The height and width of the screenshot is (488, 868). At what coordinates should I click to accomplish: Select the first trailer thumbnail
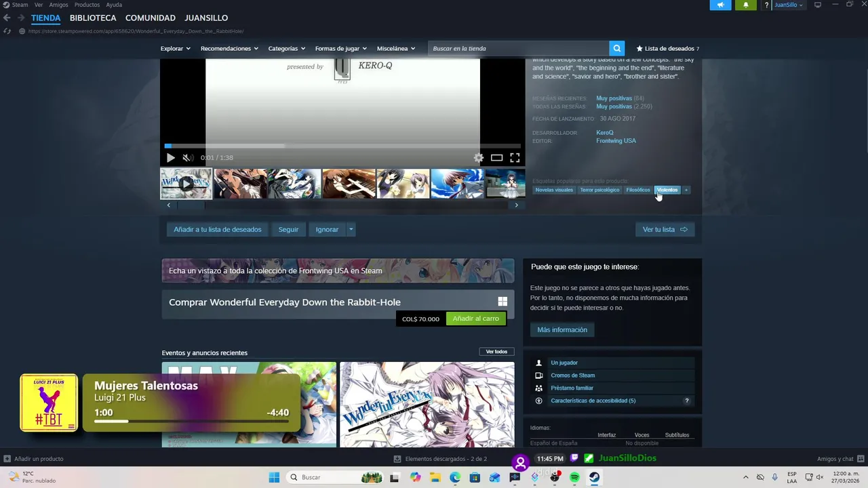[186, 184]
